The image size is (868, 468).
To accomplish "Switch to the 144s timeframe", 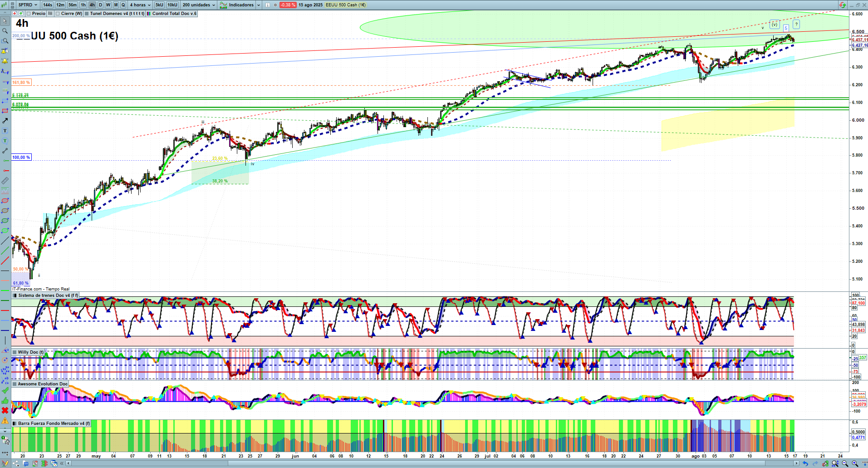I will (x=48, y=5).
